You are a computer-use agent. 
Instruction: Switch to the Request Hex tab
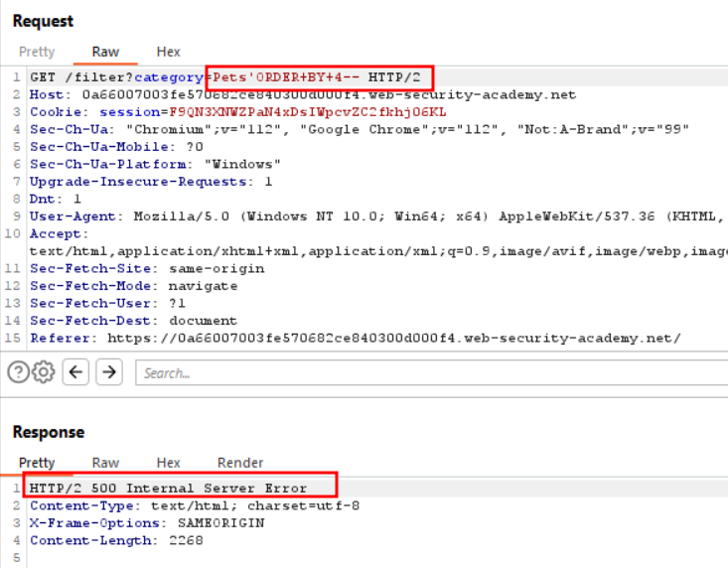pos(168,52)
